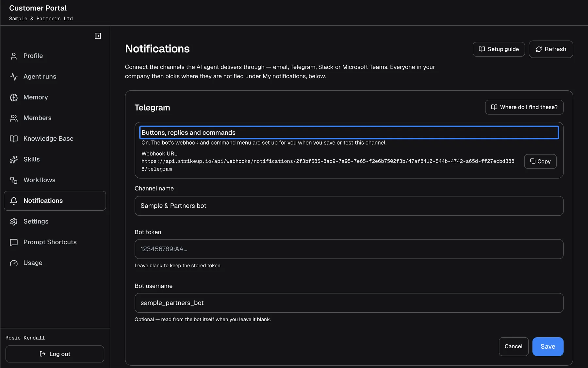The width and height of the screenshot is (588, 368).
Task: Click into the Bot token field
Action: [349, 249]
